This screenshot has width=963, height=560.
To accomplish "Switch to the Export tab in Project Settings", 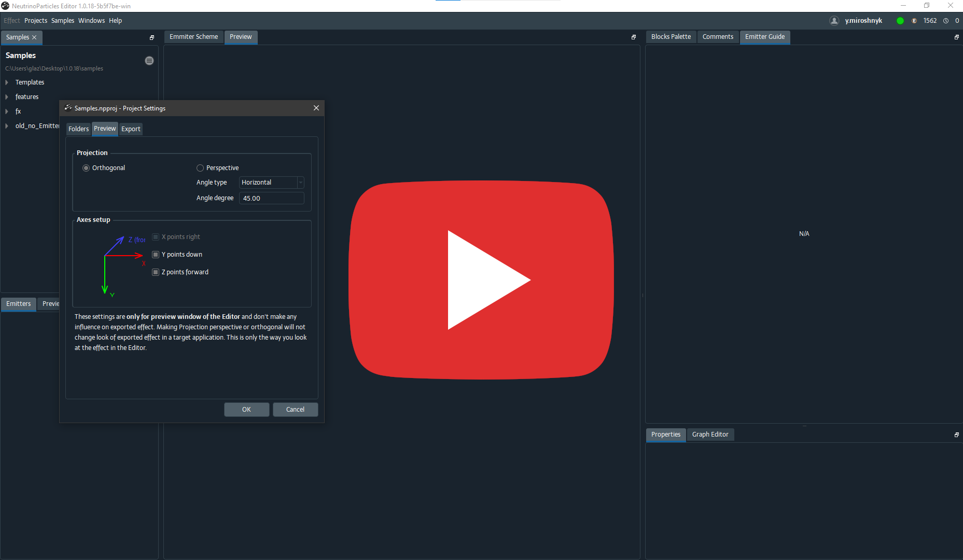I will tap(131, 129).
